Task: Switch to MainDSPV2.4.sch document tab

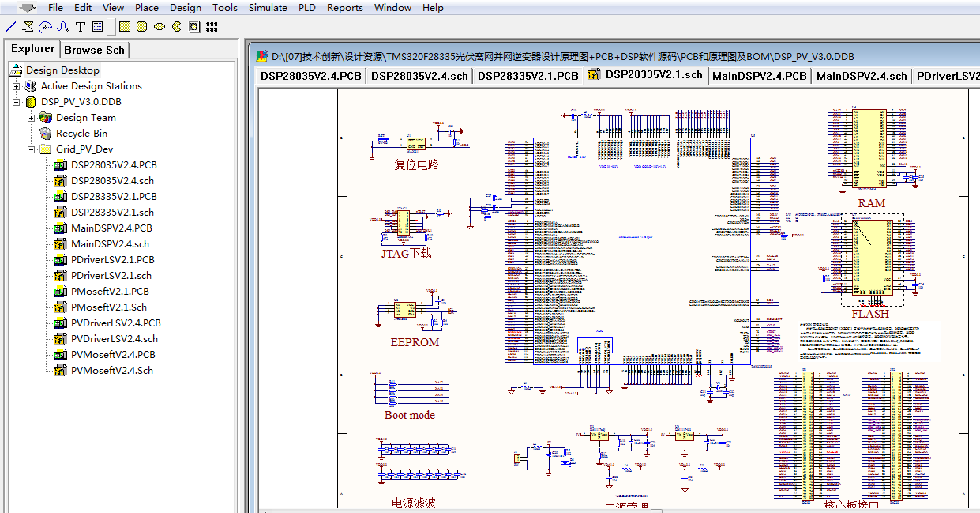Action: [x=862, y=76]
